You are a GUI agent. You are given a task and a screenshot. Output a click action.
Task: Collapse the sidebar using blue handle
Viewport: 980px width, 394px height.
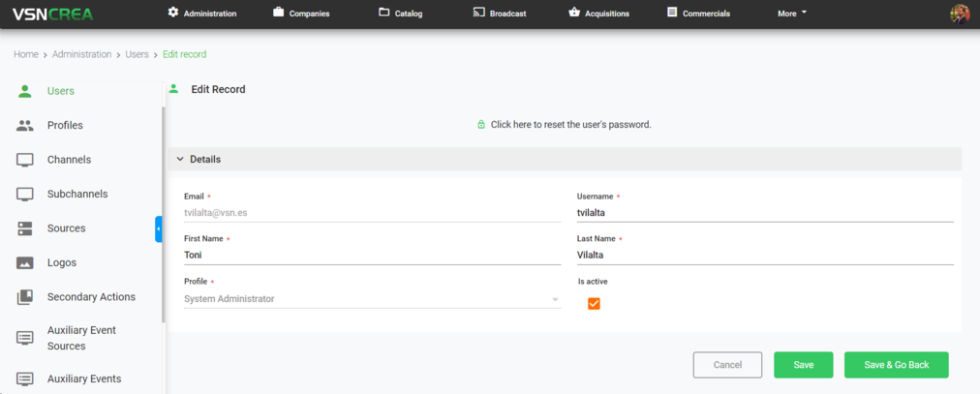coord(159,229)
